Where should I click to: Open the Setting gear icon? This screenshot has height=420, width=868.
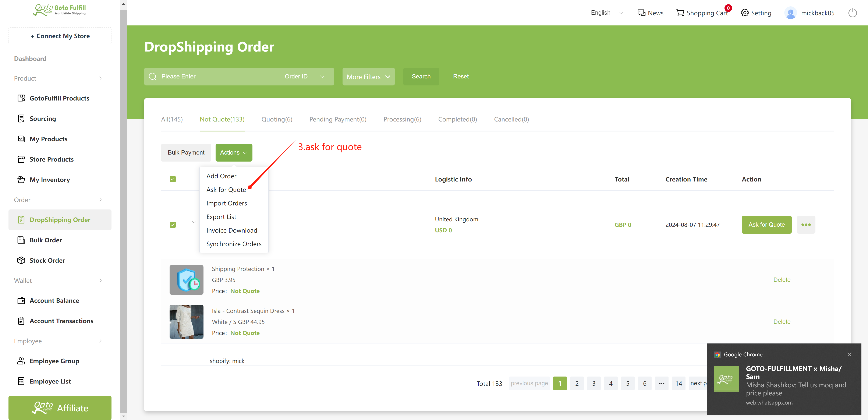(x=745, y=13)
